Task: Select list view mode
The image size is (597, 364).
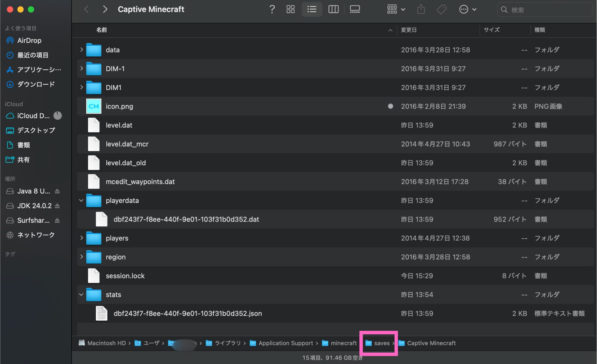Action: (x=312, y=9)
